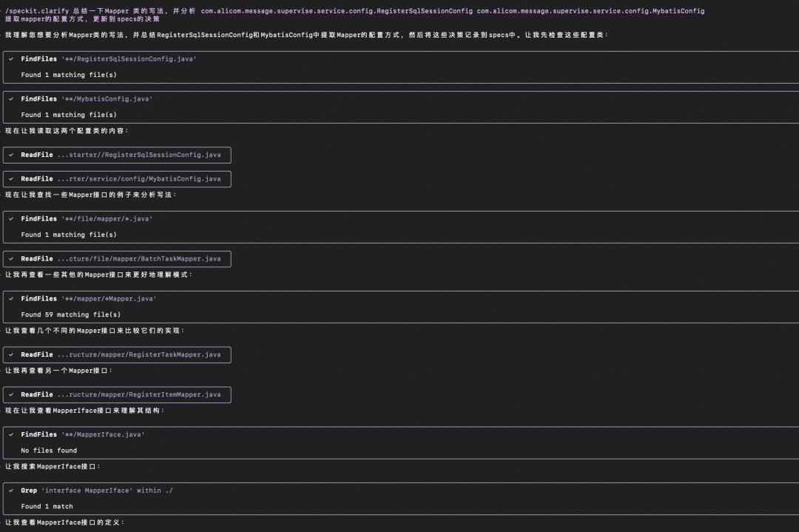Open the ReadFile '...rter/service/config/MybatisConfig.java' path text
799x532 pixels.
pyautogui.click(x=139, y=179)
